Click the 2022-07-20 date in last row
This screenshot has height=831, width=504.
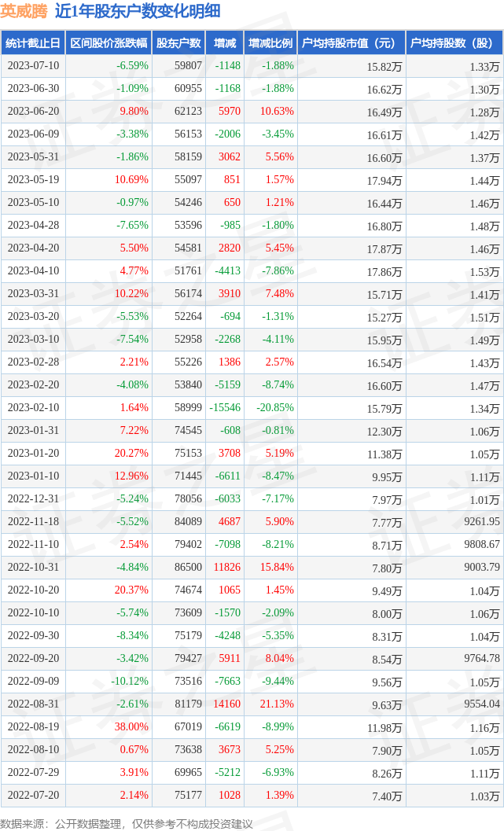[32, 796]
